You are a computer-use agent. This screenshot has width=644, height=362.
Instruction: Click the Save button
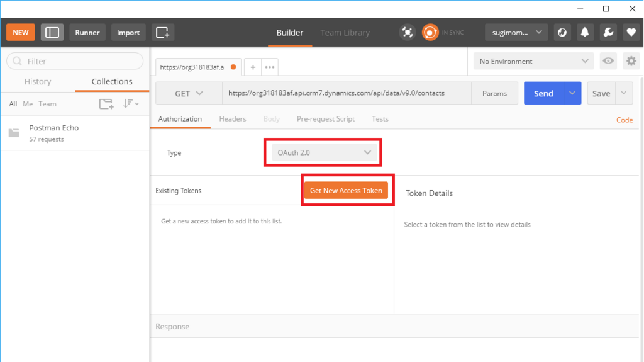[x=601, y=93]
